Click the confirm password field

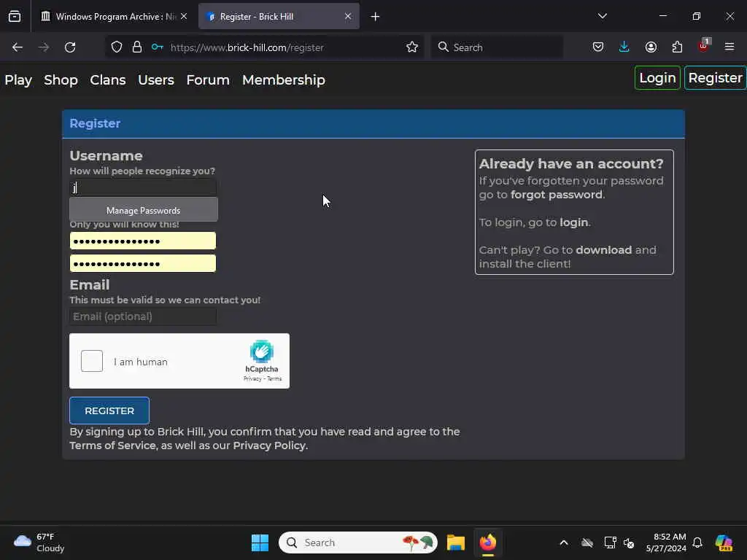tap(143, 263)
